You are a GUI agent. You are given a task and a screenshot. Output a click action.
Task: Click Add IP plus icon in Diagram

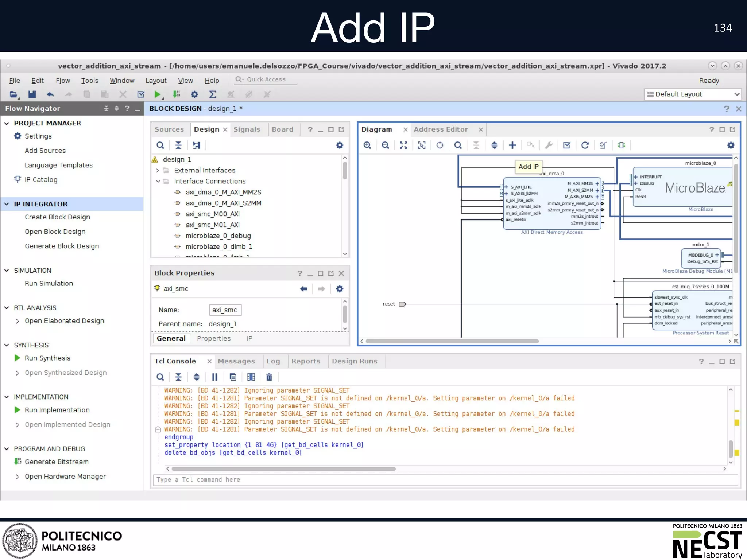(x=512, y=145)
